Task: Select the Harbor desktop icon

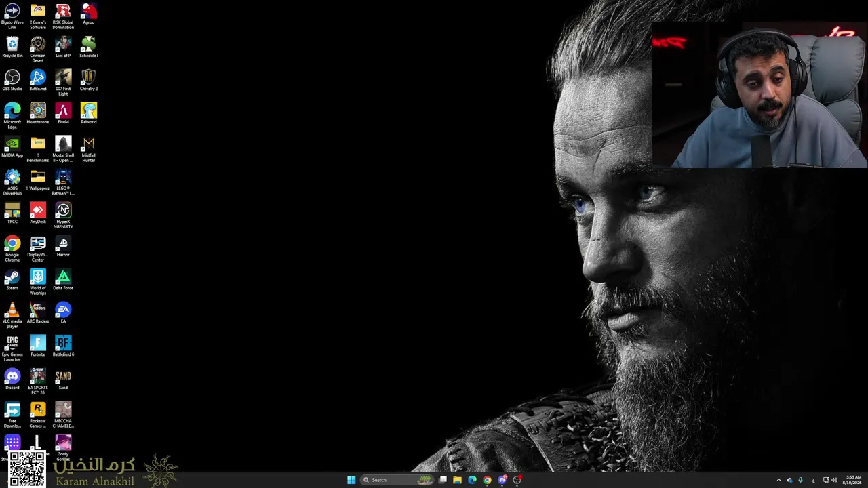Action: click(63, 247)
